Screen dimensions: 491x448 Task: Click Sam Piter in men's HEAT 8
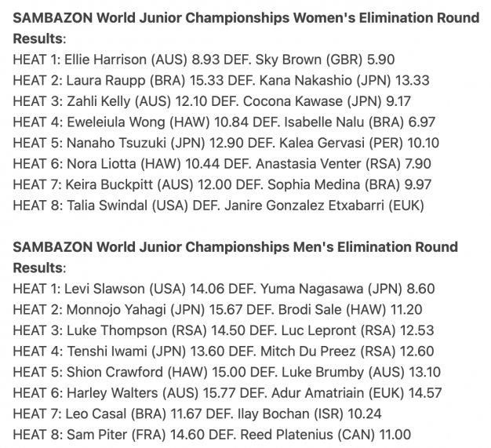click(x=97, y=435)
